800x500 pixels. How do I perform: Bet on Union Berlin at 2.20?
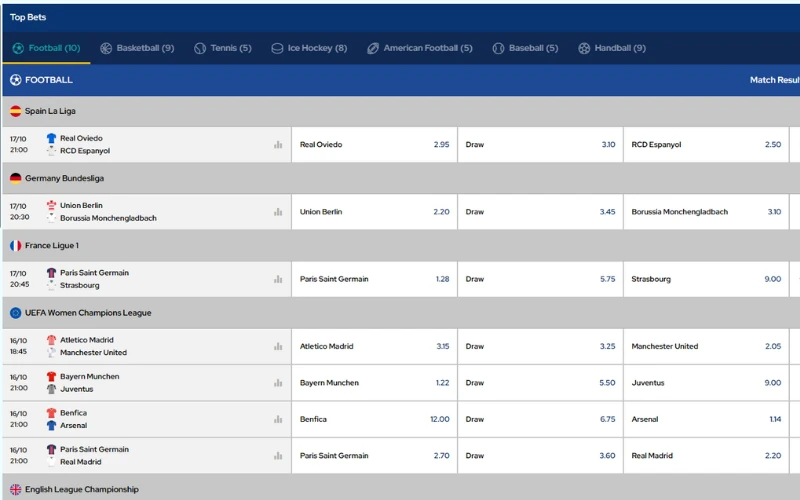(374, 212)
